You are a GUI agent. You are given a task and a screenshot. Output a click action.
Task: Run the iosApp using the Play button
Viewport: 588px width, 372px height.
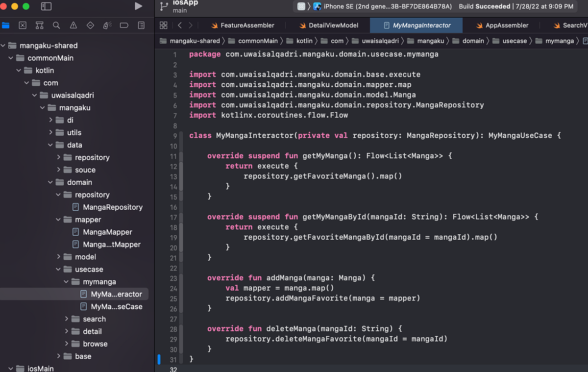pyautogui.click(x=139, y=7)
